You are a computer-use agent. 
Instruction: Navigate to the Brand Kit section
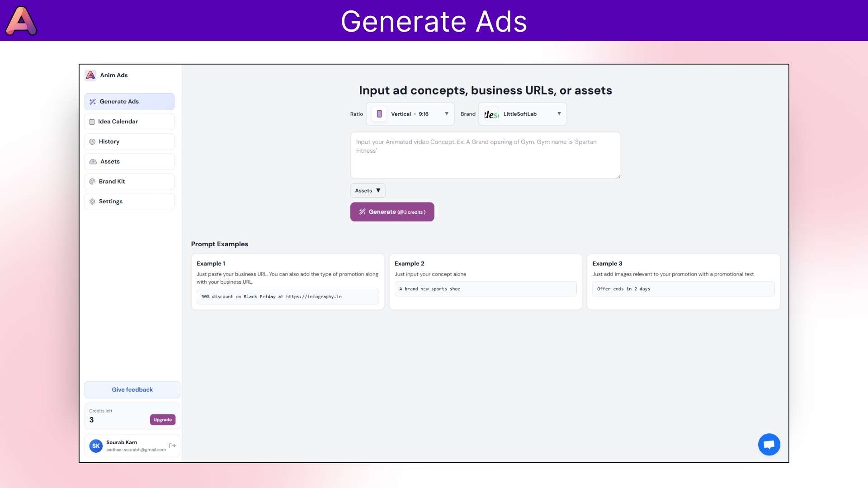[129, 181]
